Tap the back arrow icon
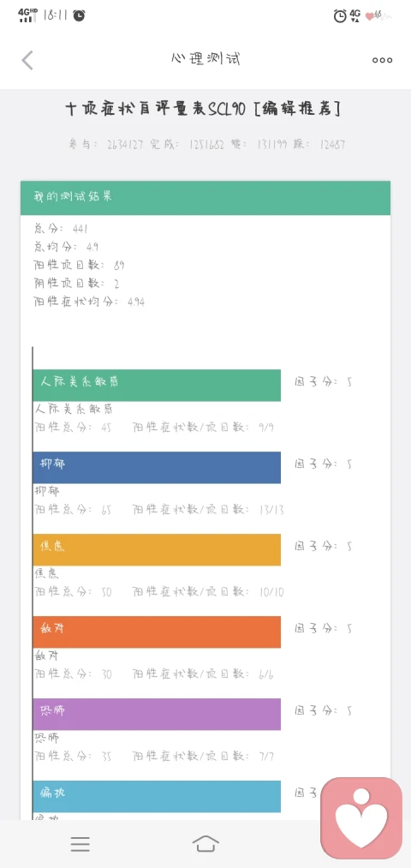This screenshot has width=411, height=868. click(27, 60)
